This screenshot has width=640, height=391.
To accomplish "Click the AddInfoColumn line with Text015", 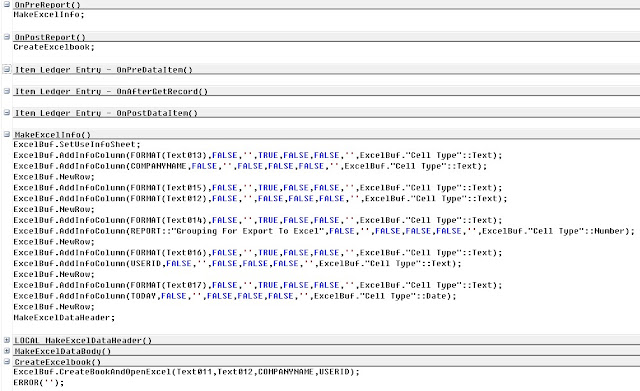I will coord(258,188).
